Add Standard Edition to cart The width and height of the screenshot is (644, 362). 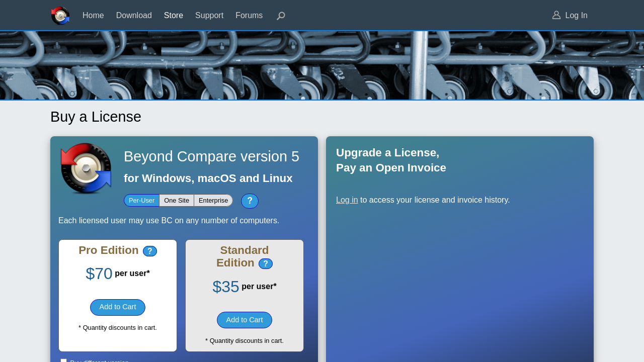point(245,320)
